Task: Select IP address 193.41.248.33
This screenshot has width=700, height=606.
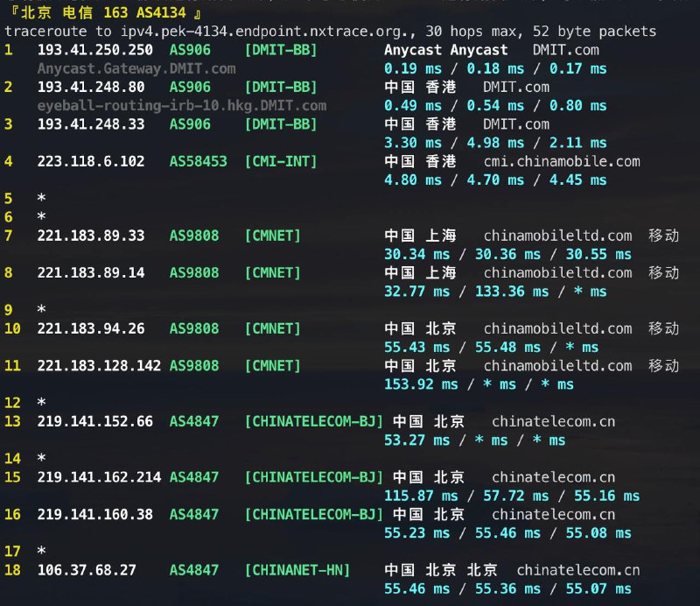Action: click(x=91, y=123)
